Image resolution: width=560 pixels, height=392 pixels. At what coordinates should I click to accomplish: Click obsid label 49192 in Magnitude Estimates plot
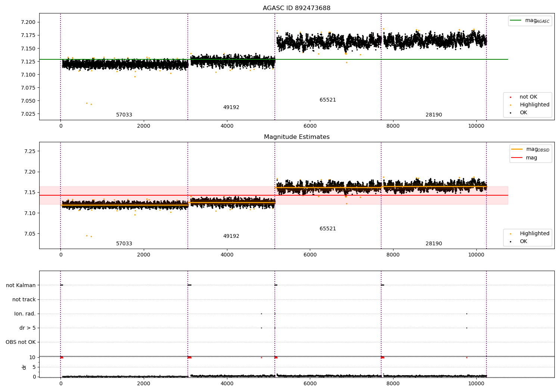231,236
